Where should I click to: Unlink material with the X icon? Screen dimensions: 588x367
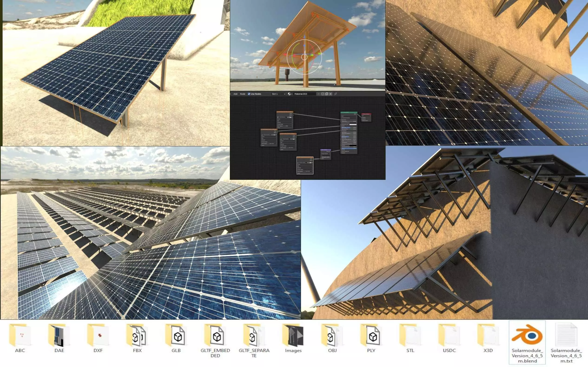[330, 94]
